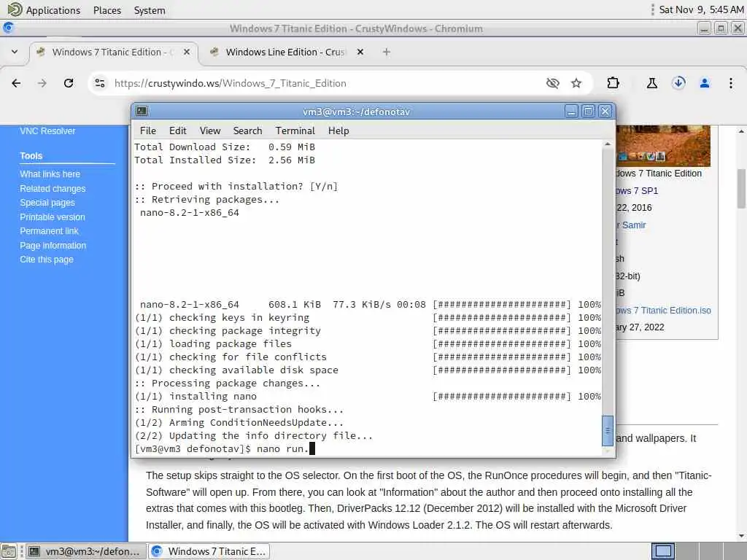
Task: Click the terminal scrollbar up arrow
Action: (608, 144)
